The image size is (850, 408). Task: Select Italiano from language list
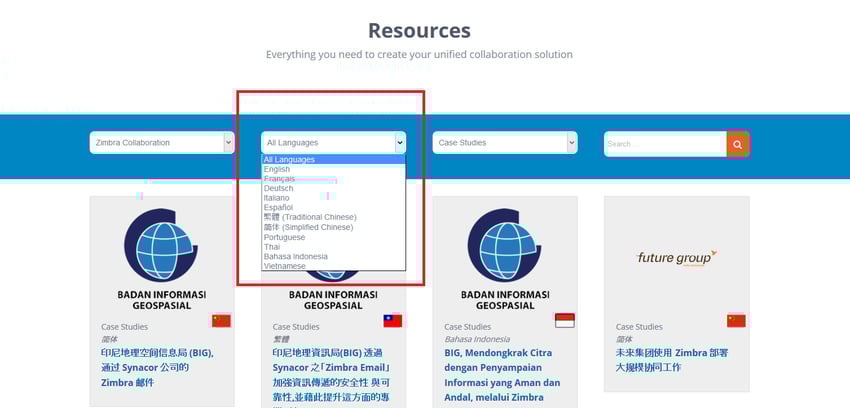333,198
